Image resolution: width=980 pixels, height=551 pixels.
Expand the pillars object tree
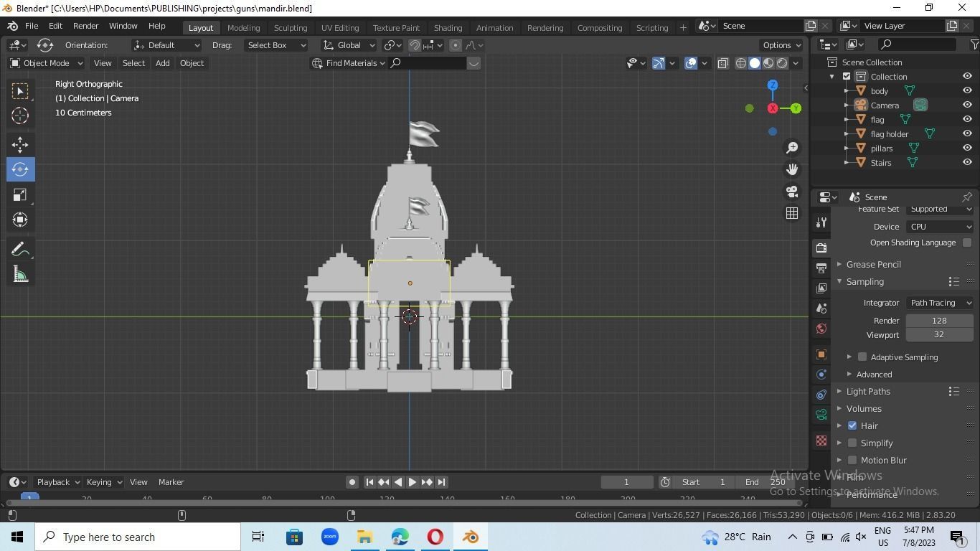point(847,148)
